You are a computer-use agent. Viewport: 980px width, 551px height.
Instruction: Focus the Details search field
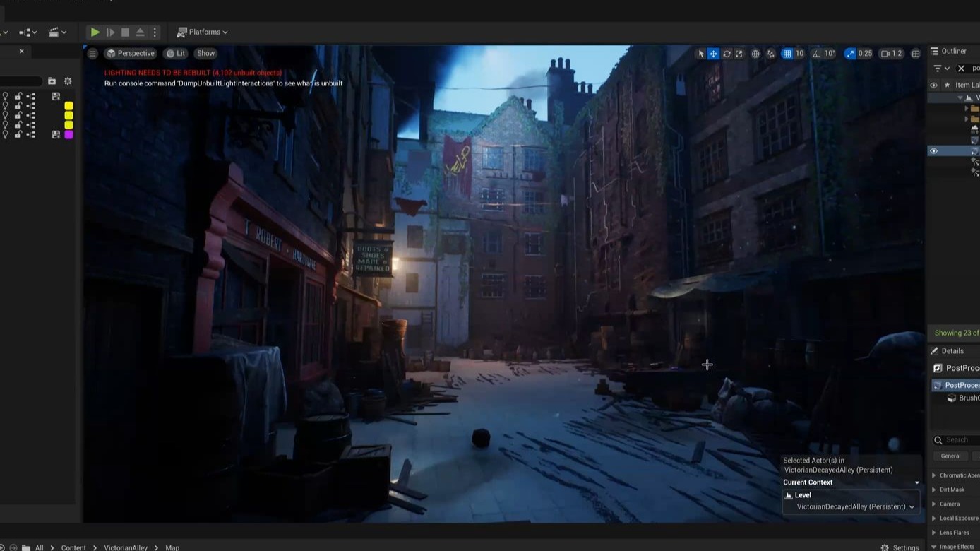pos(957,440)
